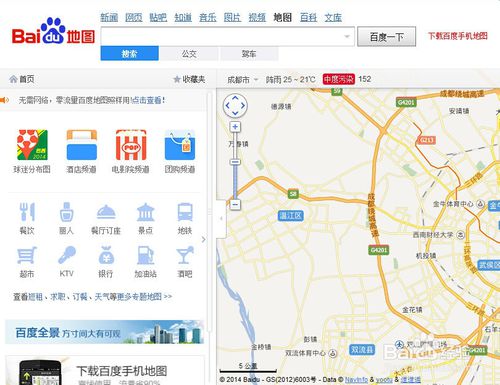Click the speaker announcement icon

(x=4, y=100)
